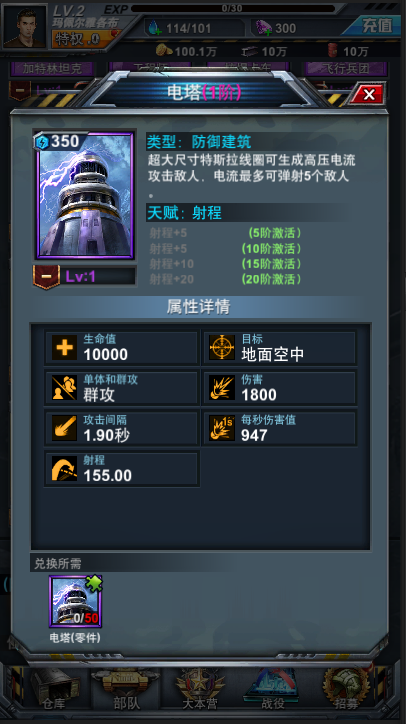Image resolution: width=406 pixels, height=724 pixels.
Task: Close the 电塔 detail dialog
Action: [x=368, y=95]
